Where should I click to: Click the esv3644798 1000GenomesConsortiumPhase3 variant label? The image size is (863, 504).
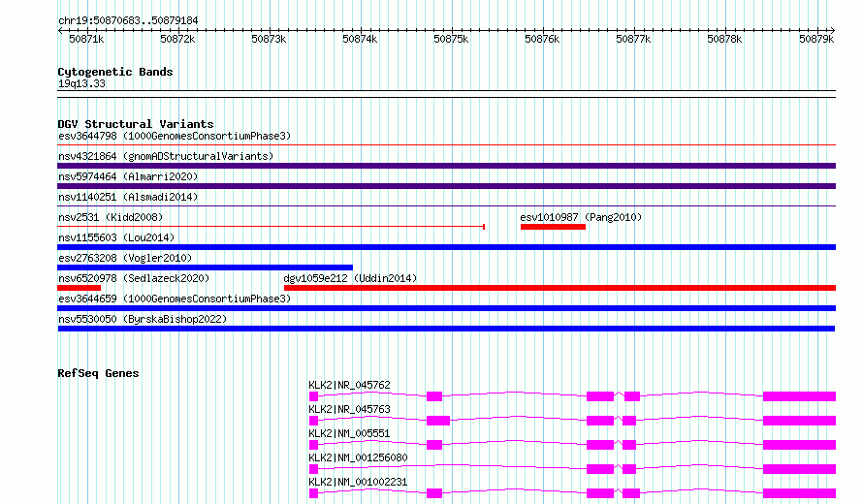pos(175,136)
